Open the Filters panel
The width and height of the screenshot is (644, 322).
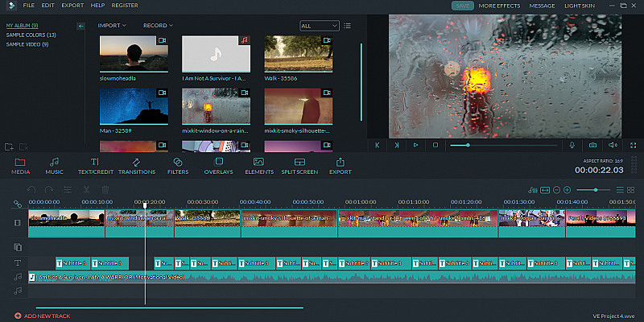178,166
